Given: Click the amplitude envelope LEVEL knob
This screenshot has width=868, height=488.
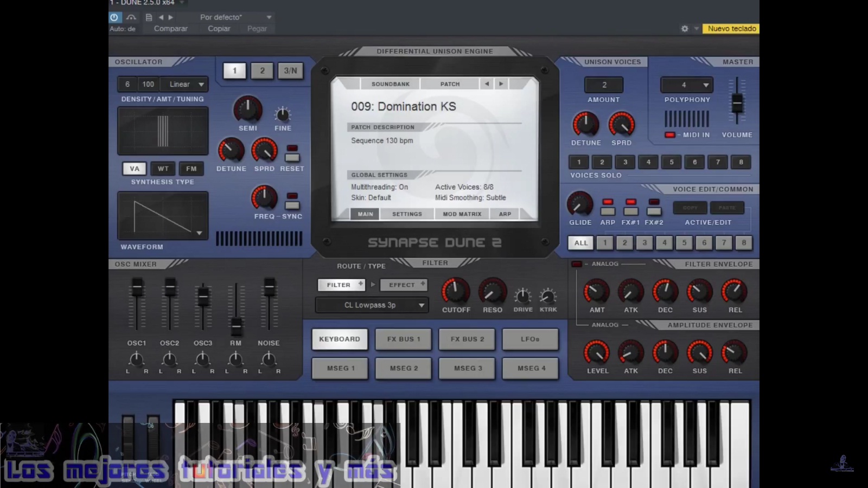Looking at the screenshot, I should (x=597, y=353).
